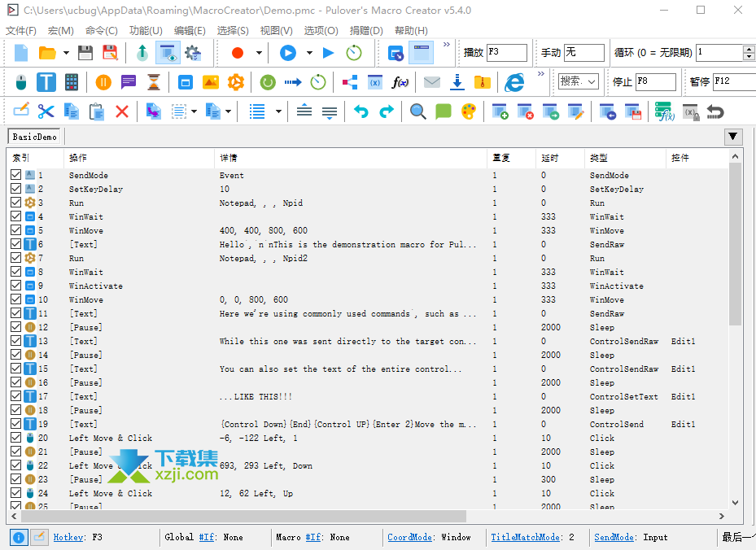The width and height of the screenshot is (756, 550).
Task: Click the blue dashed arrow Goto icon
Action: click(x=293, y=82)
